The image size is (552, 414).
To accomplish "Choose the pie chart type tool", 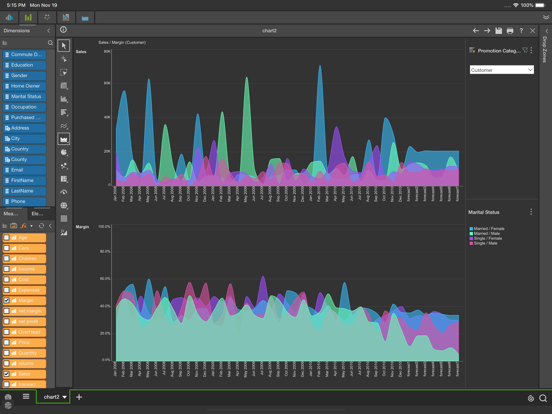I will (x=64, y=152).
